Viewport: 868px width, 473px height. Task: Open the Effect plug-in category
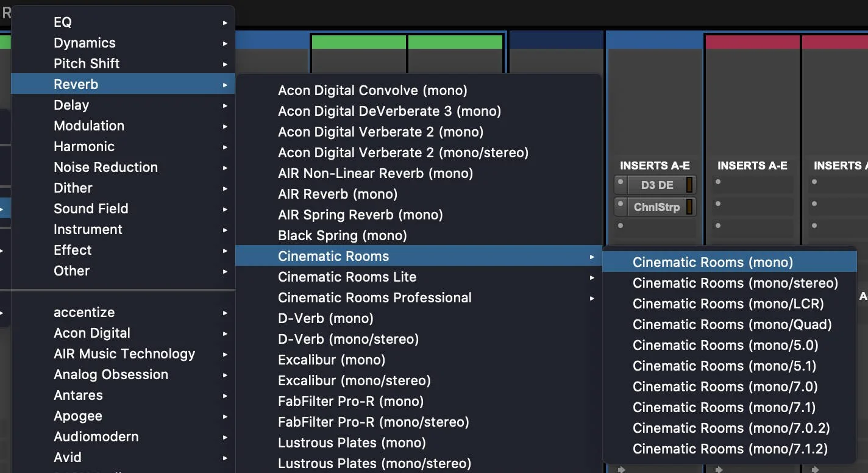point(123,250)
